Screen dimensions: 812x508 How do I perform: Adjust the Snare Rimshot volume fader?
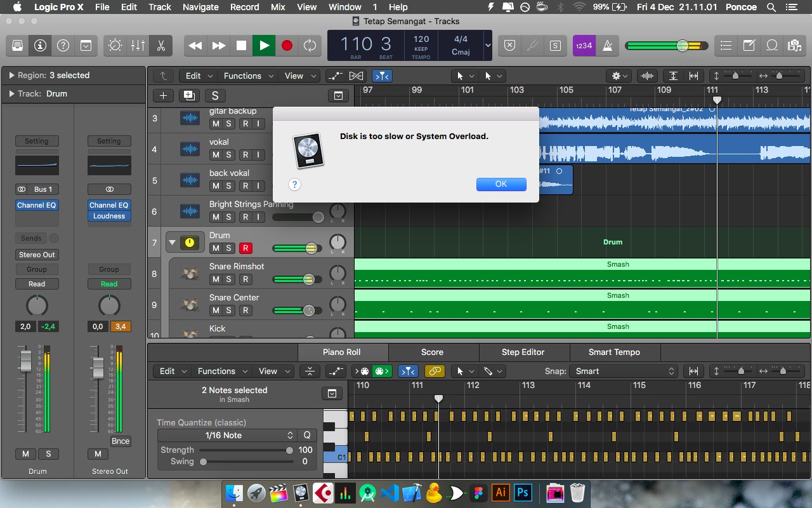[x=298, y=279]
